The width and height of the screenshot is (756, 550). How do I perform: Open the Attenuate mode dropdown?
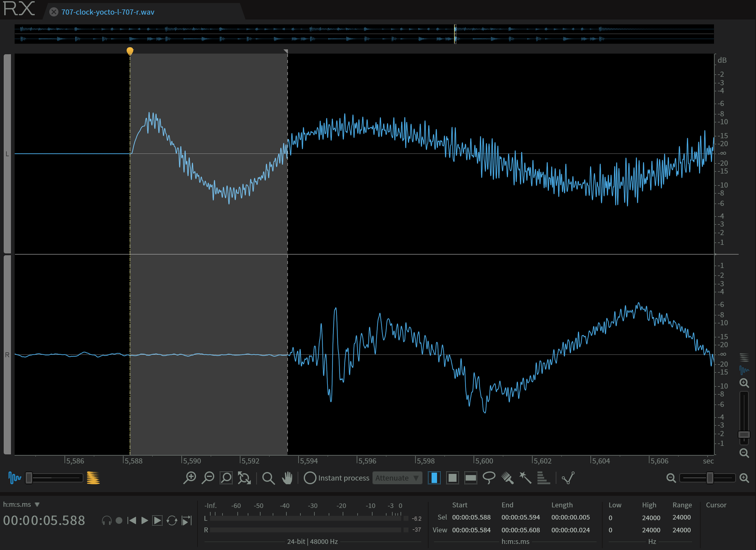click(397, 478)
